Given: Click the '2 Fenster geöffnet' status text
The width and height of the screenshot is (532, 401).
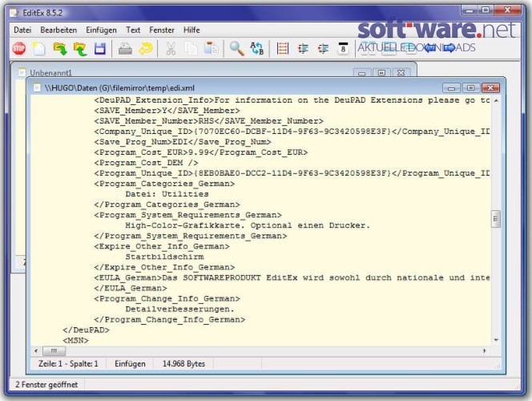Looking at the screenshot, I should (x=46, y=384).
